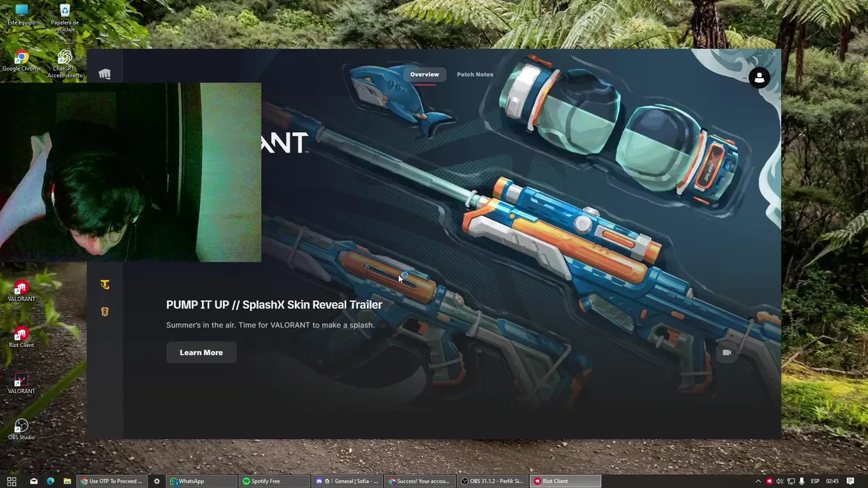Open the account profile avatar
This screenshot has height=488, width=868.
759,78
